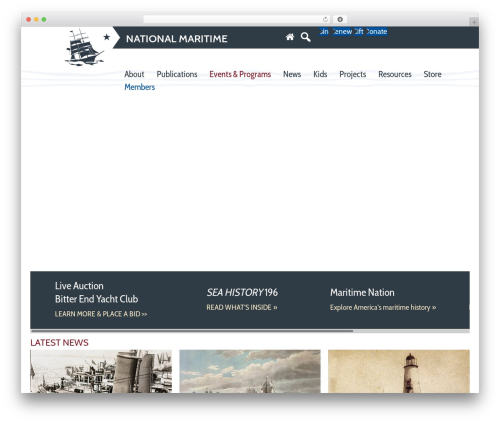Image resolution: width=500 pixels, height=423 pixels.
Task: Click the browser extension icon beside address bar
Action: tap(340, 19)
